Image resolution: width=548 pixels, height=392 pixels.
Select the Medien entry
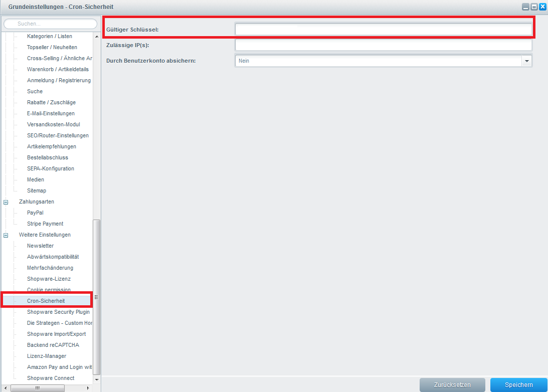tap(35, 179)
